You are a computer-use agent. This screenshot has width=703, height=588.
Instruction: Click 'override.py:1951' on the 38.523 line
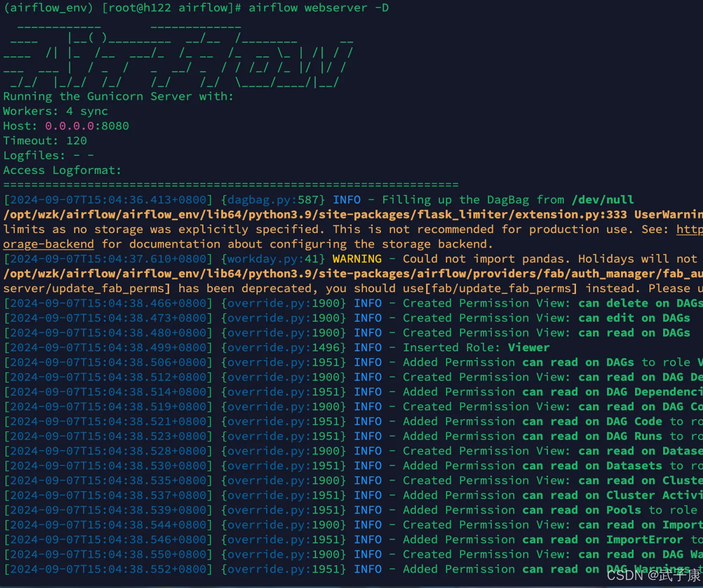[x=284, y=437]
